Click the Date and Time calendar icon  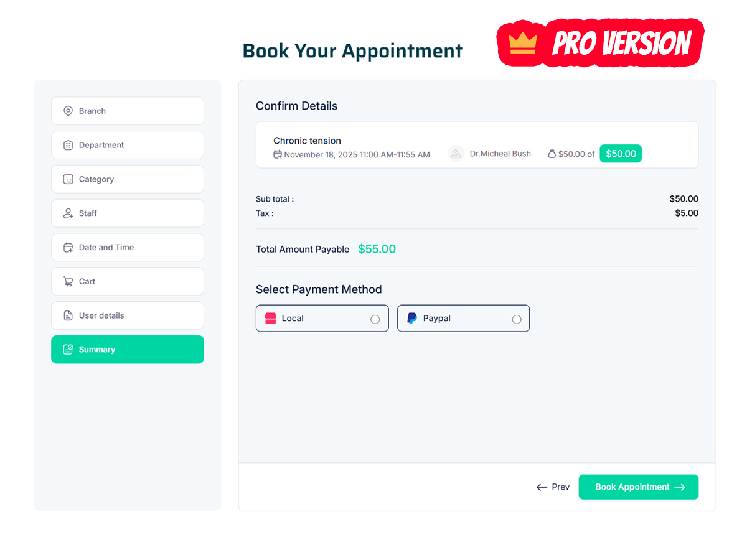[x=68, y=248]
